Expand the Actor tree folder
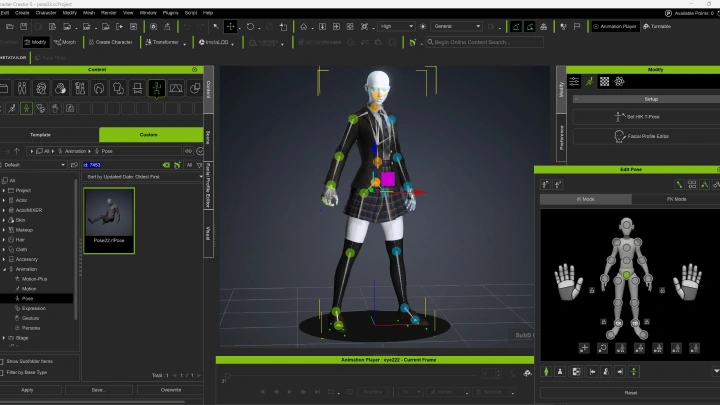This screenshot has width=720, height=405. coord(4,200)
